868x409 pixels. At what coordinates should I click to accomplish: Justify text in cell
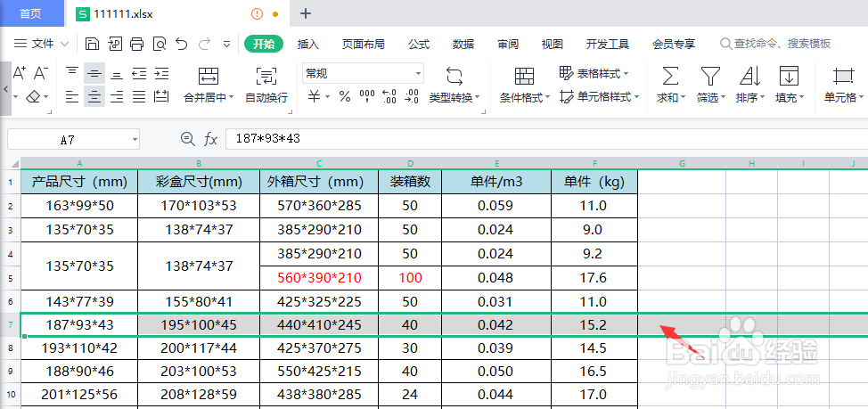tap(139, 97)
